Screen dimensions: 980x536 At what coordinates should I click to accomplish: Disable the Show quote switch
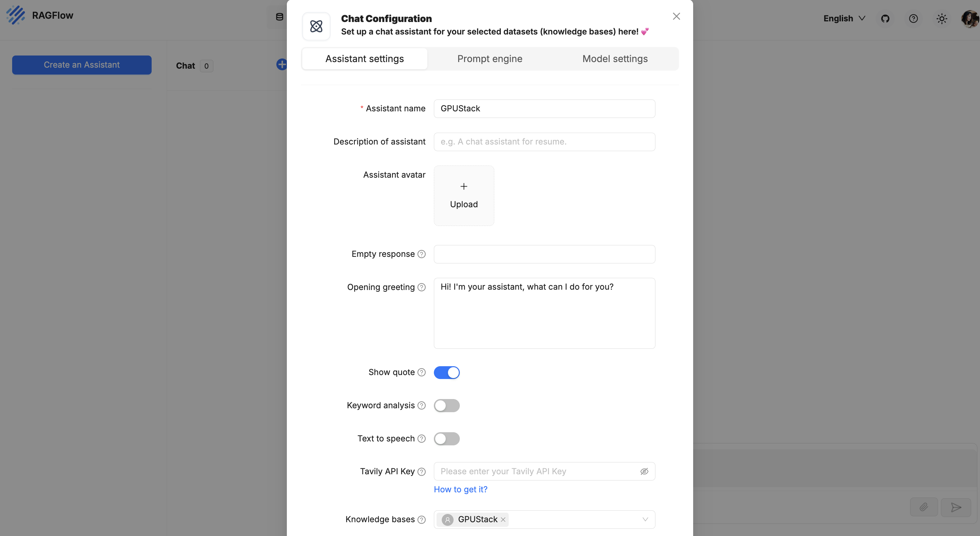pyautogui.click(x=447, y=372)
